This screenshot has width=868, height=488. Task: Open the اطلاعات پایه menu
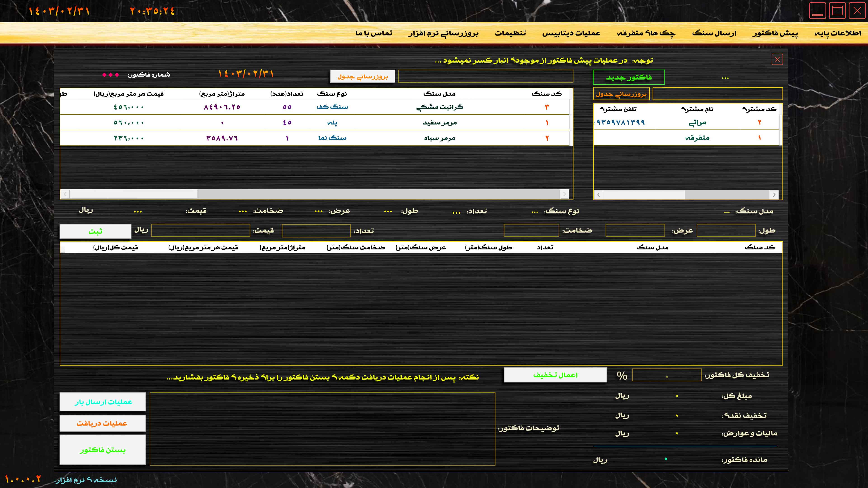pos(838,33)
